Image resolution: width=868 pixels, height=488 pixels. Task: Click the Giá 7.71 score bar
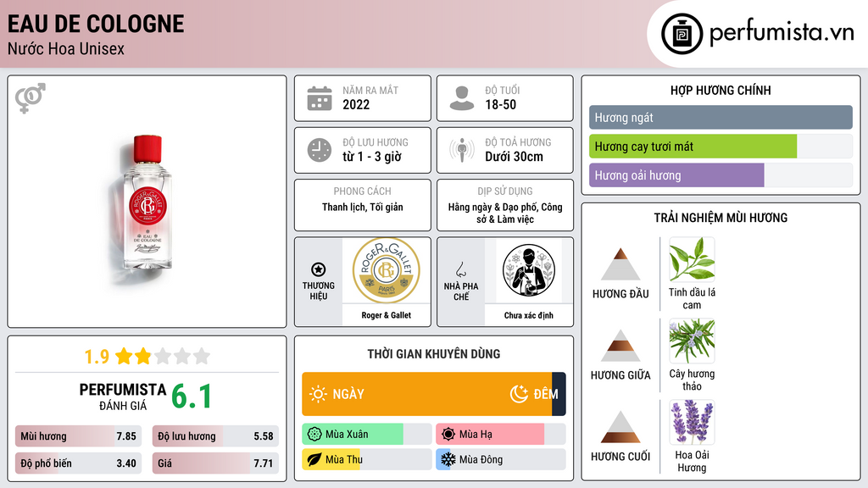215,463
